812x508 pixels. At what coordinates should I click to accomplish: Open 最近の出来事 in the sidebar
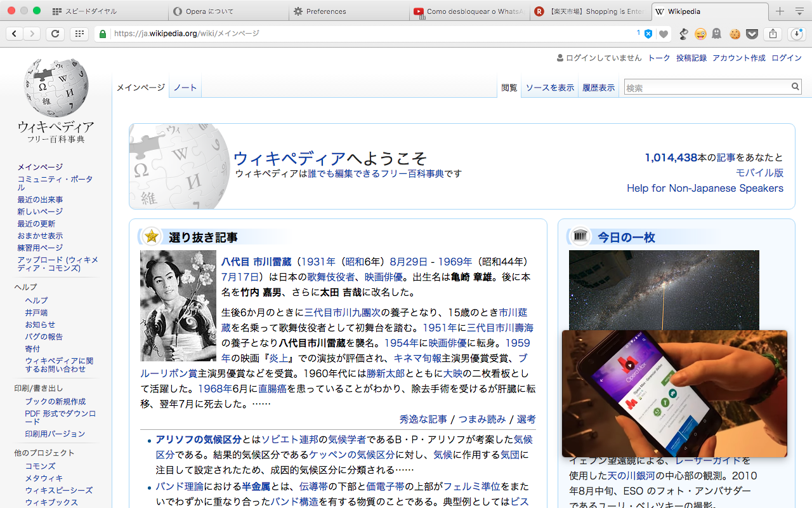coord(40,199)
